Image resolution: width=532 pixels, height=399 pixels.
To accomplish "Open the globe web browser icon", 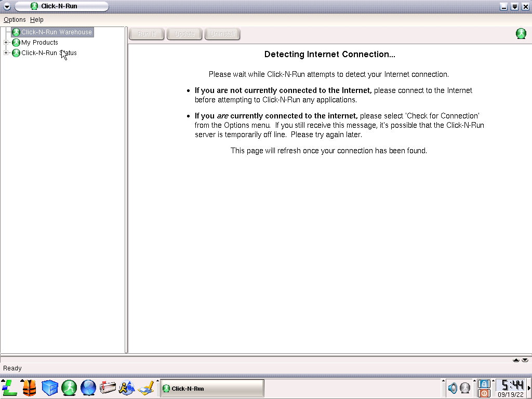I will [88, 388].
